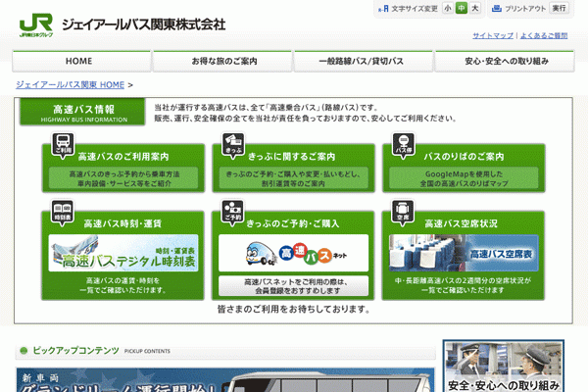Open きっぷに関するご案内 panel

pyautogui.click(x=294, y=168)
